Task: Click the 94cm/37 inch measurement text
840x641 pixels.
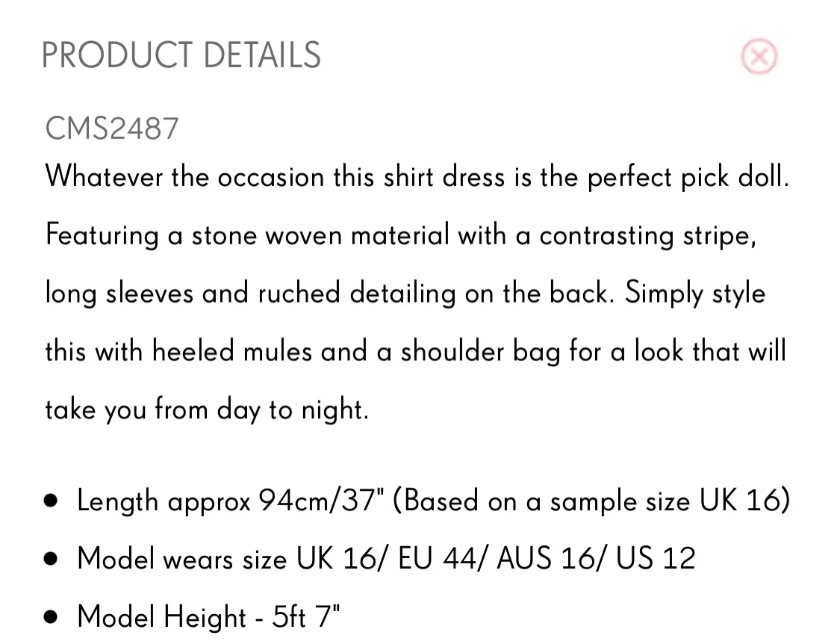Action: click(320, 501)
